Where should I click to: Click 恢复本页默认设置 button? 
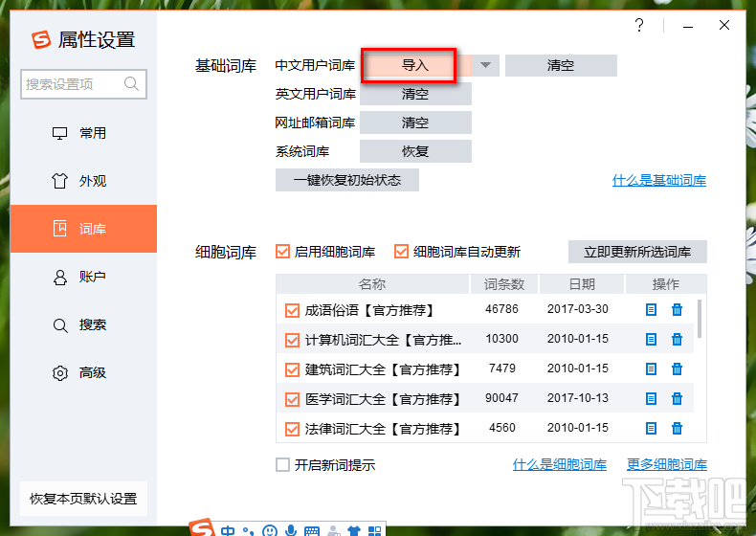click(x=83, y=499)
